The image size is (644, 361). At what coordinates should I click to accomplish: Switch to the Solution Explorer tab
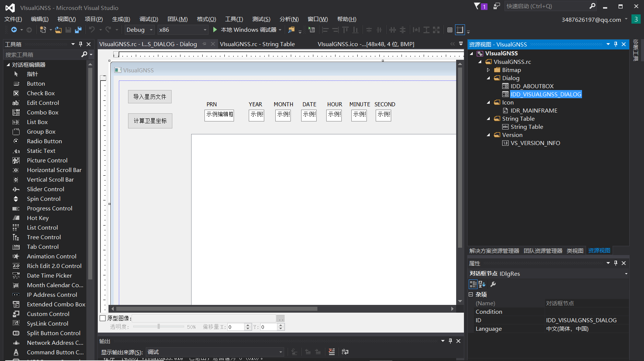pyautogui.click(x=494, y=251)
